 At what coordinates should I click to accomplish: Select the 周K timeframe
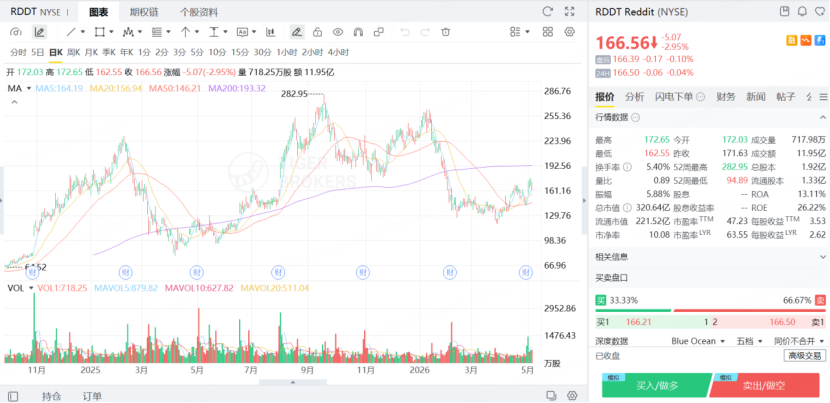point(73,52)
